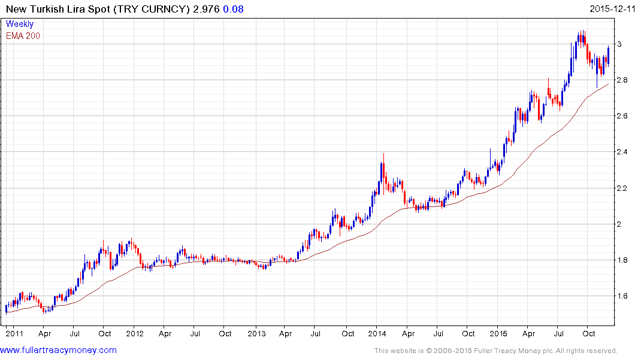Select the chart title 'New Turkish Lira Spot (TRY CURNCY)'
This screenshot has height=359, width=644.
[98, 9]
